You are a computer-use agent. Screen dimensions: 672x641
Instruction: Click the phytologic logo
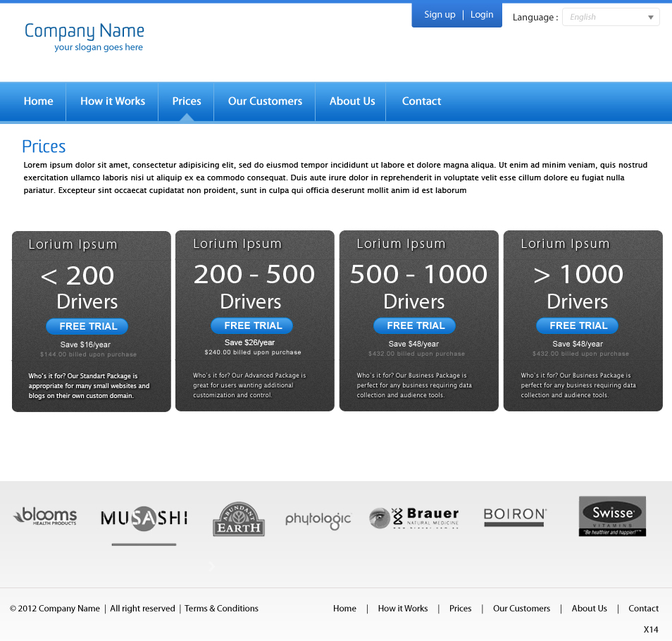coord(318,520)
